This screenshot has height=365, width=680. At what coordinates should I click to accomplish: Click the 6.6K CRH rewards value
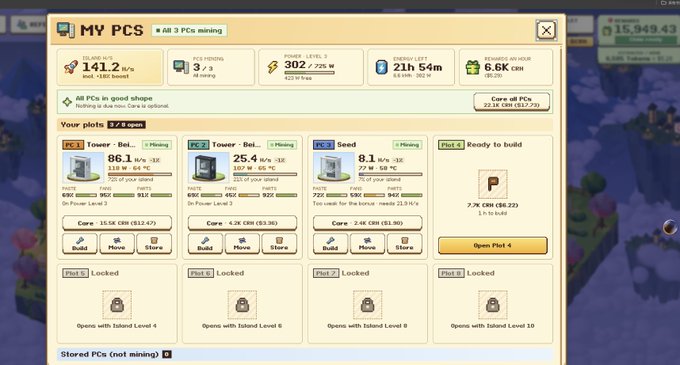click(504, 68)
